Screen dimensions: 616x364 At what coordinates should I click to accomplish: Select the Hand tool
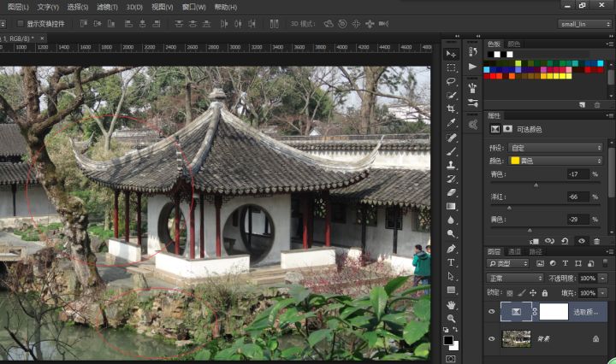(x=451, y=304)
